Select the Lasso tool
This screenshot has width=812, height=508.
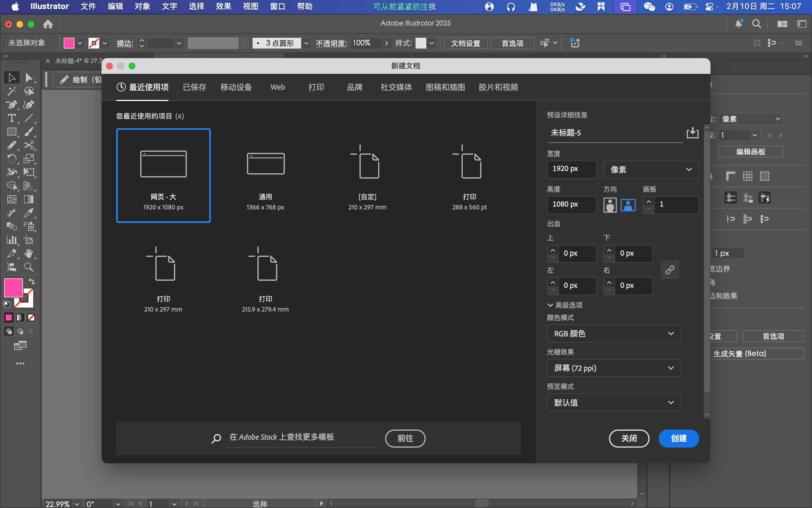(29, 91)
